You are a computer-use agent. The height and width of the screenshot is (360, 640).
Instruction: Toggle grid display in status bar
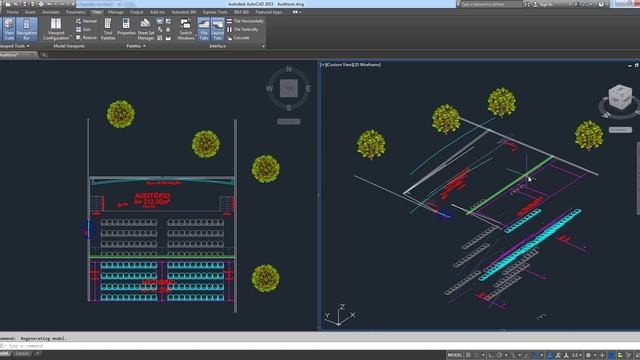point(469,355)
